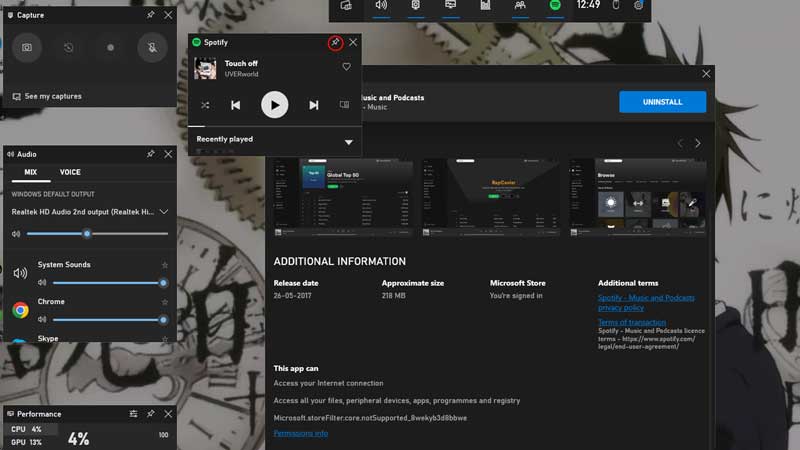800x450 pixels.
Task: Mute Chrome volume in mixer
Action: (42, 320)
